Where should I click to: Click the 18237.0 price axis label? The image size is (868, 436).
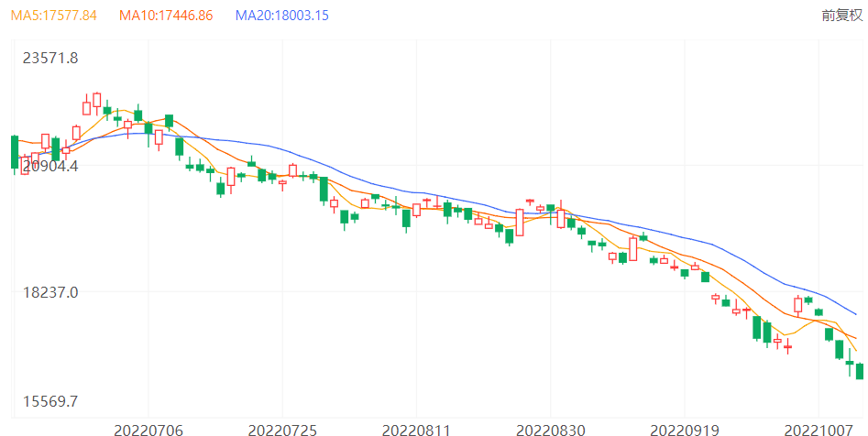coord(50,292)
